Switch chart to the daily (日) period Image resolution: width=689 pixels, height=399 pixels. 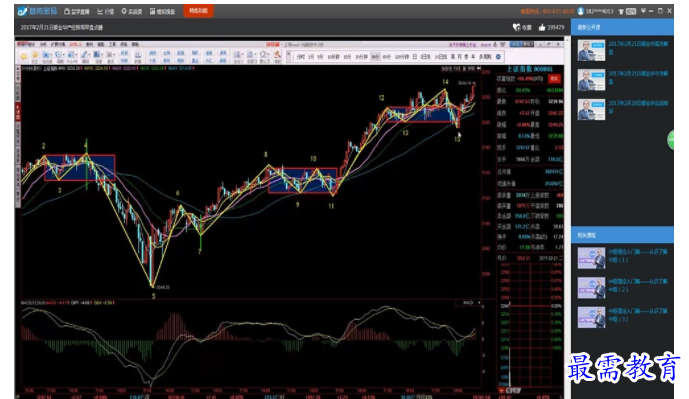click(415, 57)
